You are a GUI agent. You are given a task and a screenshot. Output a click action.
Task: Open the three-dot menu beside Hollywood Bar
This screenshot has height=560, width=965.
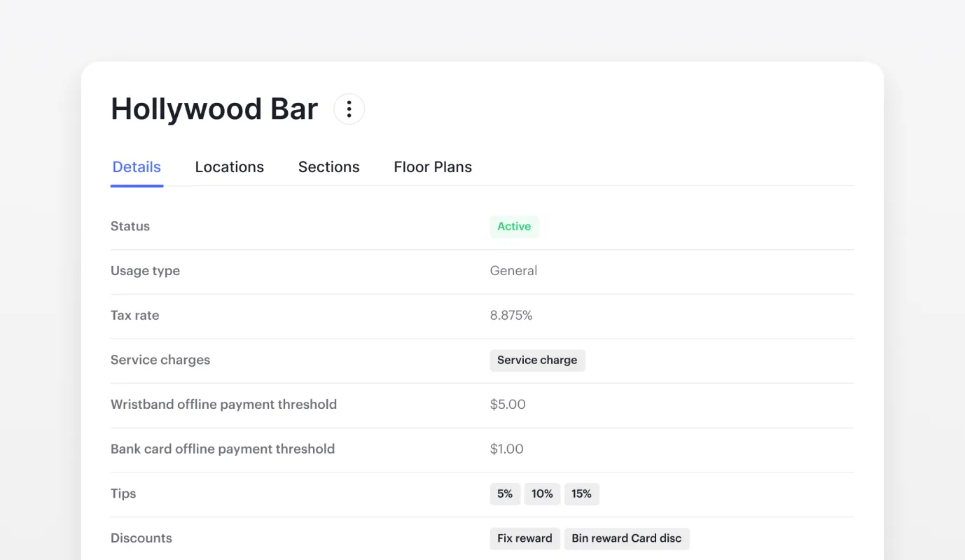tap(349, 109)
